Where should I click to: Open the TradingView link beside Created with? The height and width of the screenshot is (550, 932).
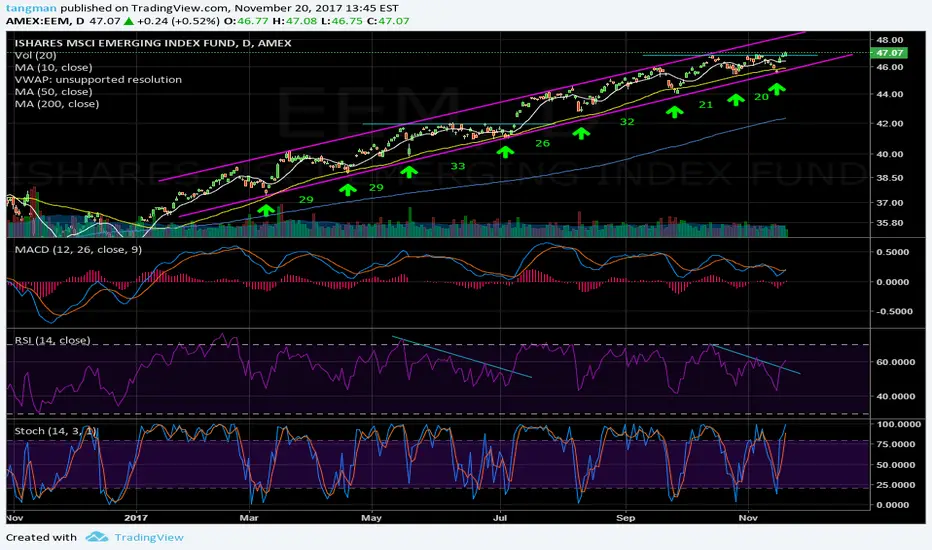(149, 538)
